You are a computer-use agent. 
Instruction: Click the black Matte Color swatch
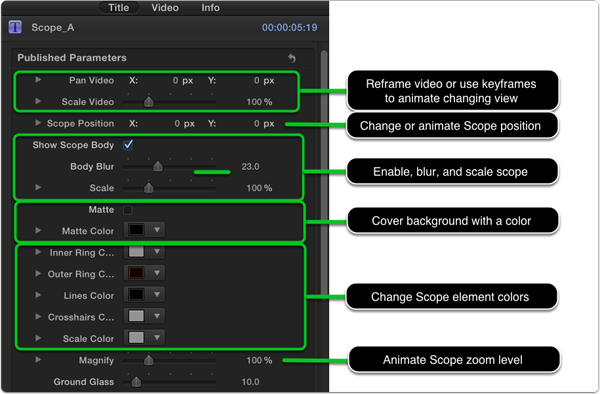(136, 230)
